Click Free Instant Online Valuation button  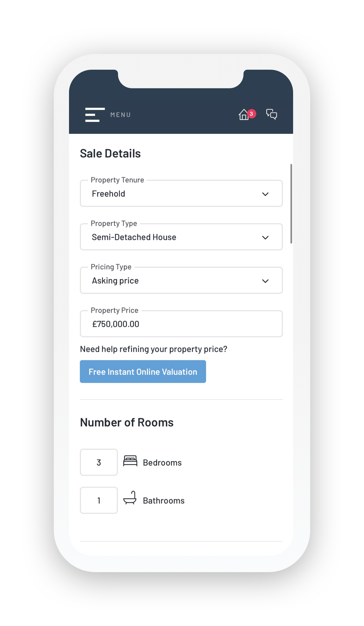pos(143,372)
